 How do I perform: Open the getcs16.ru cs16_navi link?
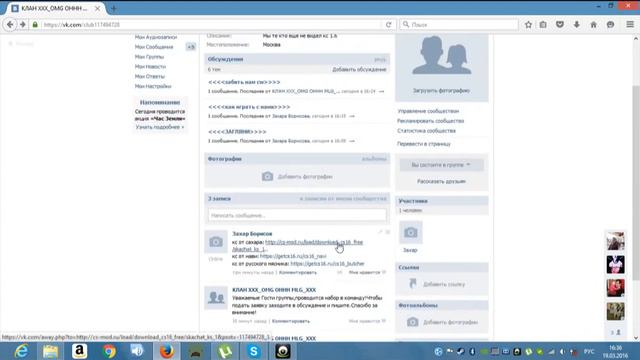point(293,256)
